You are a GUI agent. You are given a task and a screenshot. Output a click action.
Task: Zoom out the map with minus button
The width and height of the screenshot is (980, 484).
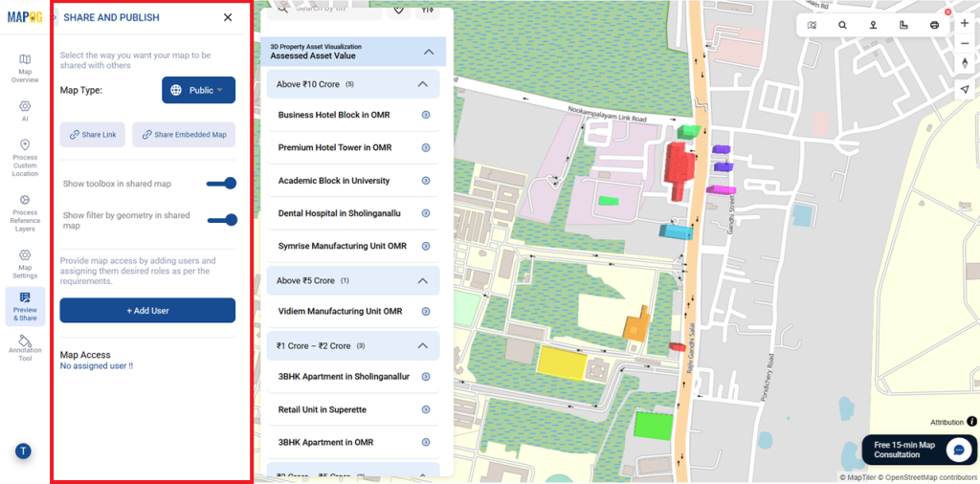965,42
